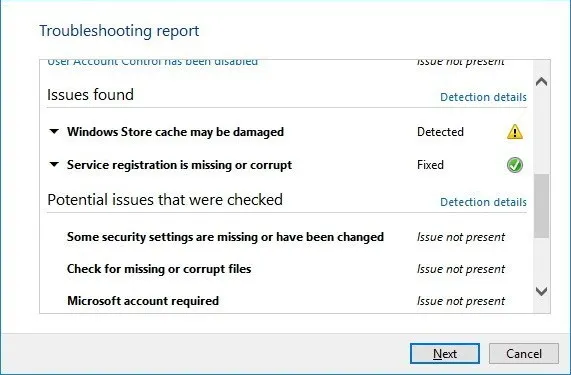Click 'Issue not present' beside security settings
Image resolution: width=571 pixels, height=375 pixels.
(461, 237)
